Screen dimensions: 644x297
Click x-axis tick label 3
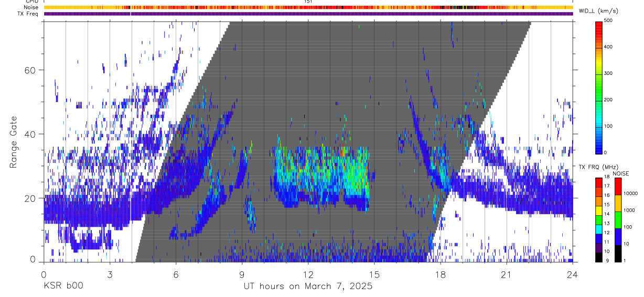[x=110, y=274]
